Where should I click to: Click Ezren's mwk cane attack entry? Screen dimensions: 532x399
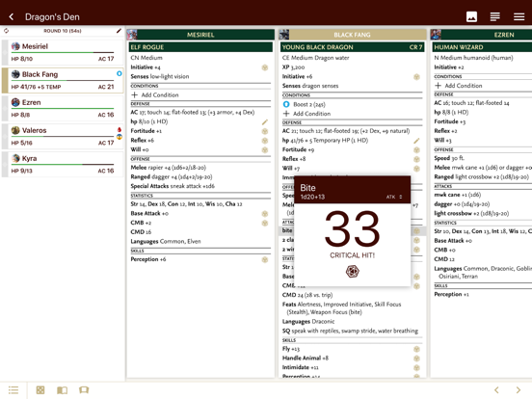coord(458,195)
